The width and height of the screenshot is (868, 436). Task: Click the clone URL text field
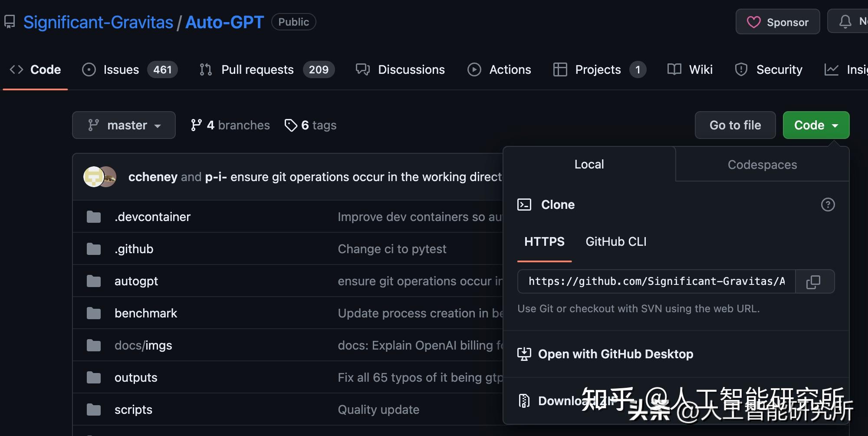[656, 281]
